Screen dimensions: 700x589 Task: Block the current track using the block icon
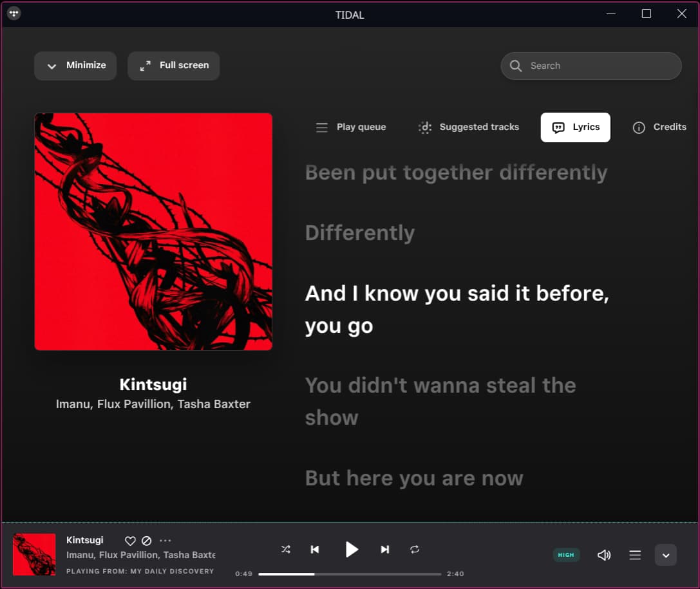coord(147,540)
